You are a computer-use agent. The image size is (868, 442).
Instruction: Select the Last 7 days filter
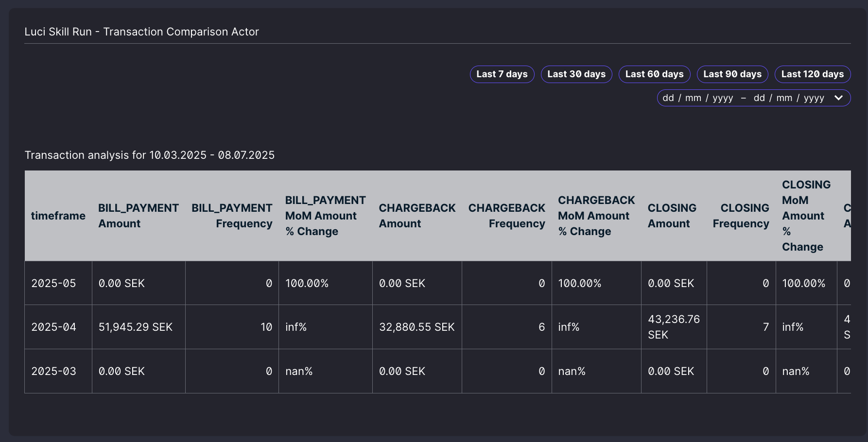point(502,74)
